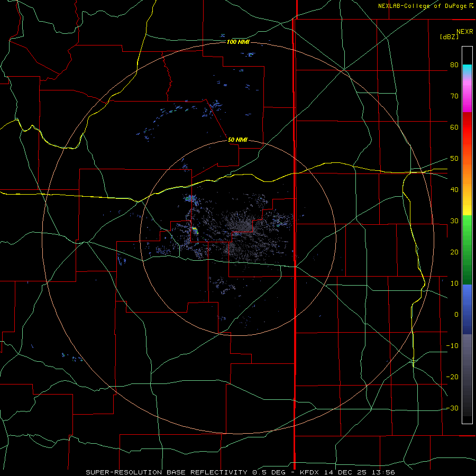Image resolution: width=476 pixels, height=476 pixels.
Task: Click the 60 value on the dBZ scale
Action: point(454,127)
